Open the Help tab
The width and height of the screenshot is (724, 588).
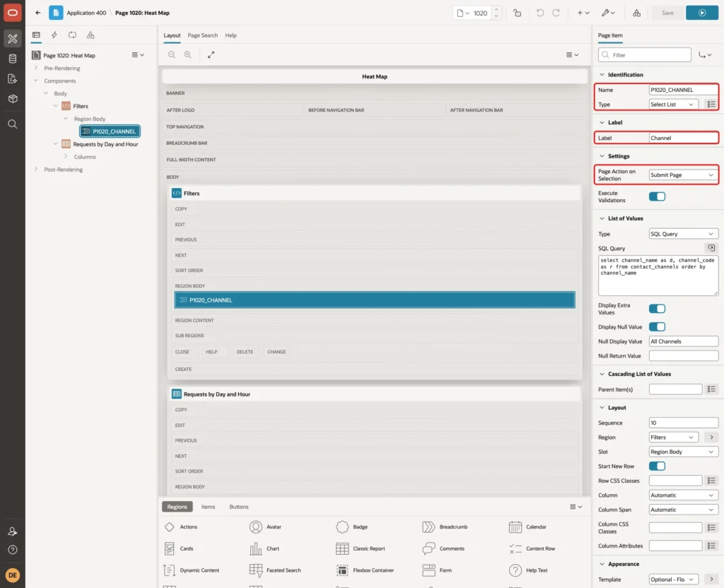[231, 35]
